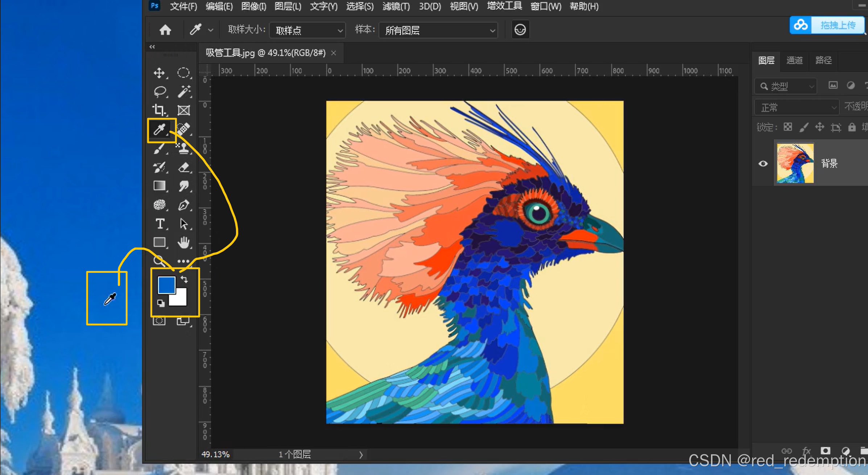
Task: Select the Layers panel tab
Action: coord(766,60)
